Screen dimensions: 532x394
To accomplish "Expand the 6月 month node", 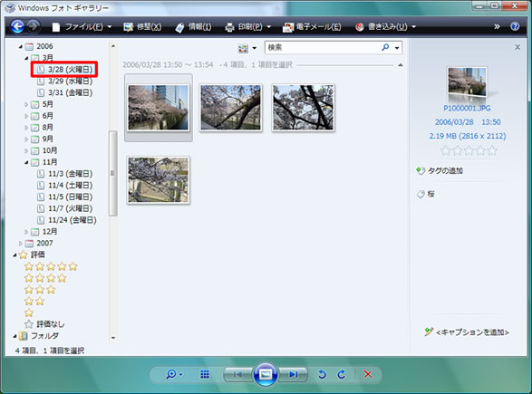I will pos(26,116).
